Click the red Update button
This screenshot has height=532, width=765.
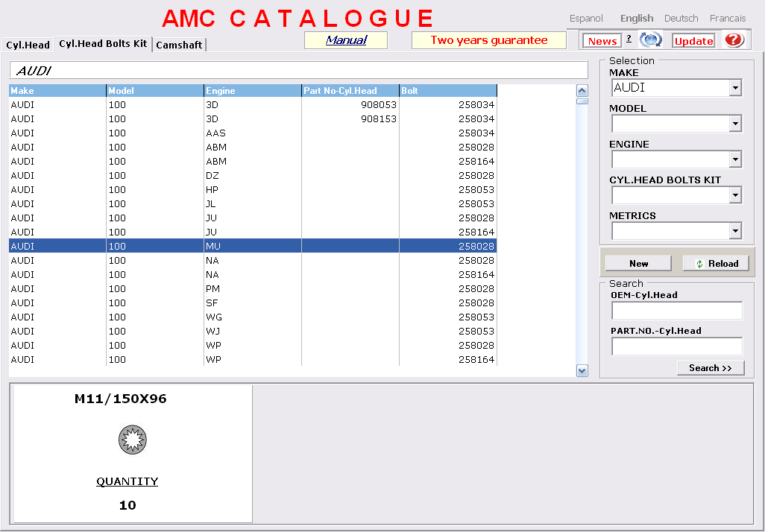tap(693, 41)
